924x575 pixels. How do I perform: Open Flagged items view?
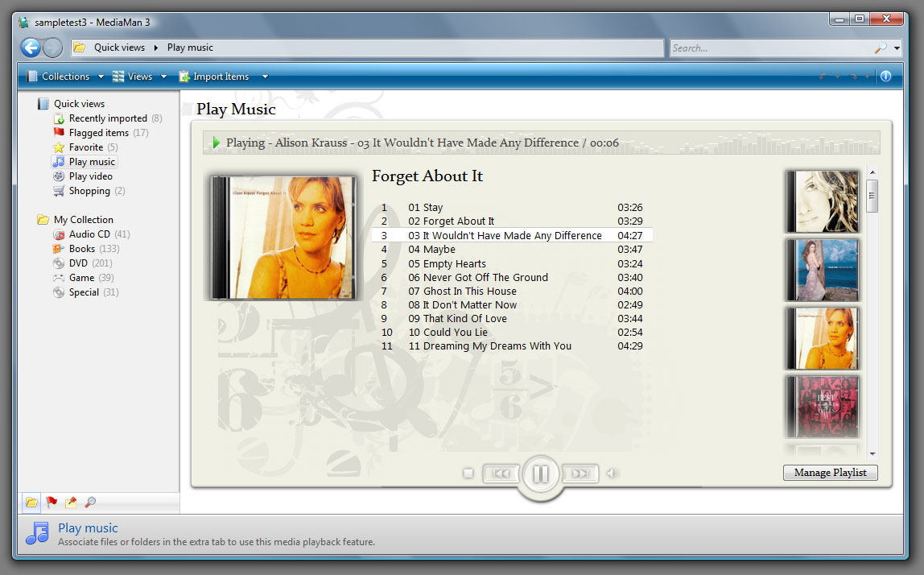(100, 133)
